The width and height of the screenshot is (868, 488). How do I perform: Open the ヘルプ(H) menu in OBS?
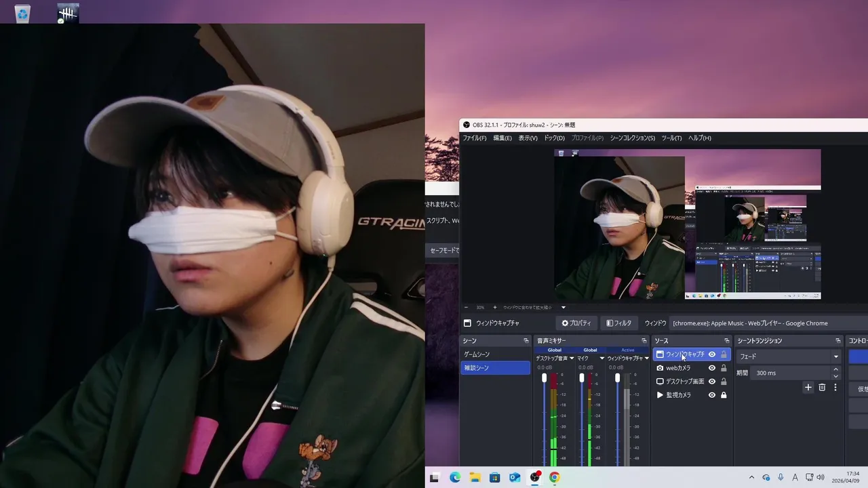700,138
